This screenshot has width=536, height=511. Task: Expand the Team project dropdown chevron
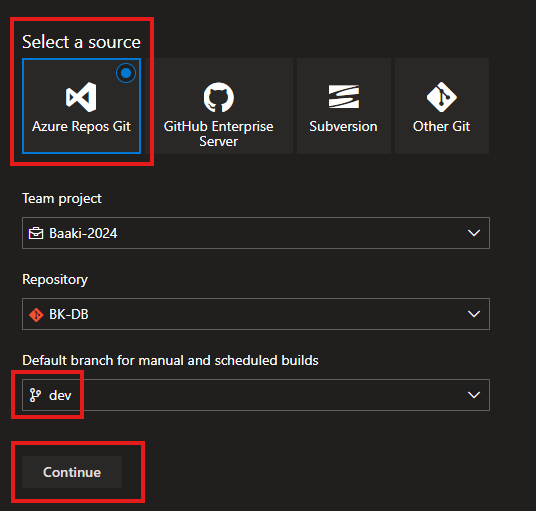(x=474, y=233)
